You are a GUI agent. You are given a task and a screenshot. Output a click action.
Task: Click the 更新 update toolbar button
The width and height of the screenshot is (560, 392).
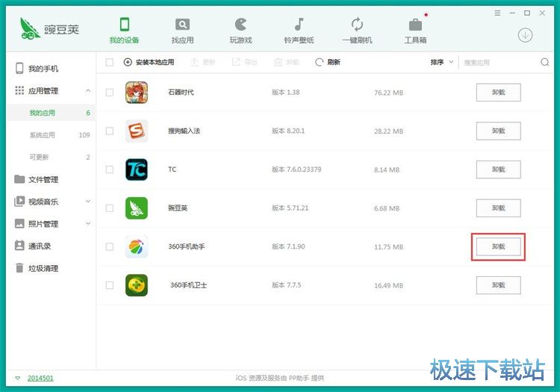click(x=203, y=62)
